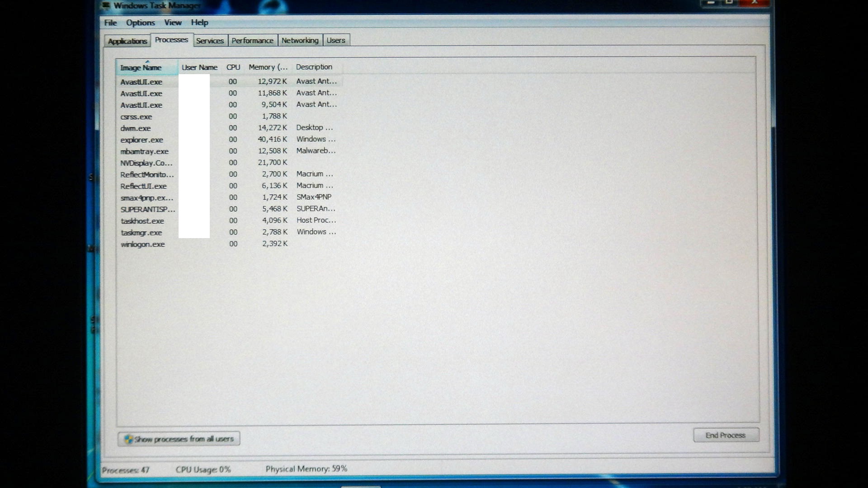Click the 21,700 K memory value
This screenshot has width=868, height=488.
click(273, 162)
